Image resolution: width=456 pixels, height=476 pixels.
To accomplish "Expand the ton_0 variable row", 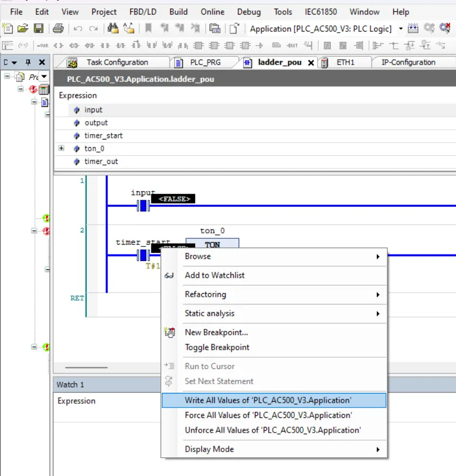I will click(61, 148).
